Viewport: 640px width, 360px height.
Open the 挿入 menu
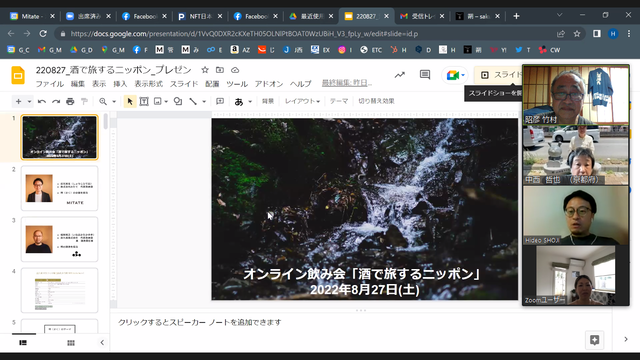point(120,84)
